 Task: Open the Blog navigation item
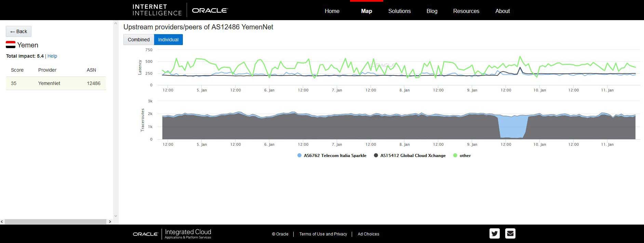point(432,11)
